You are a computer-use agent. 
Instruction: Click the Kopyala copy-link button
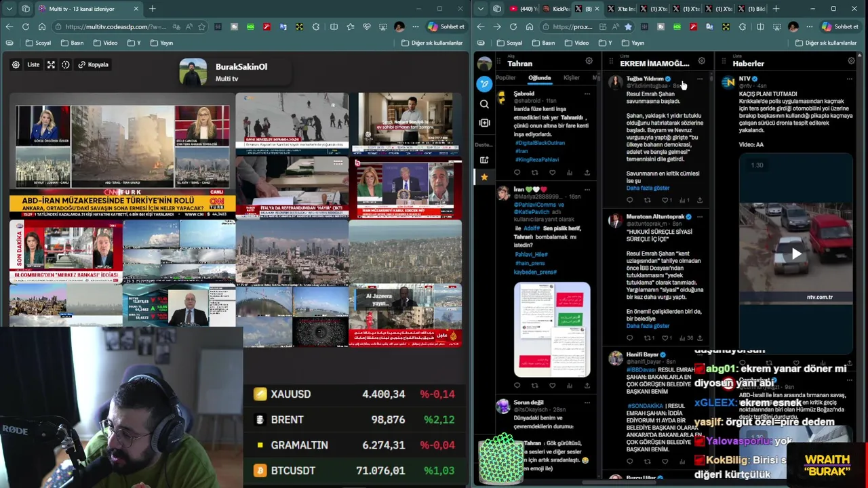pos(93,64)
